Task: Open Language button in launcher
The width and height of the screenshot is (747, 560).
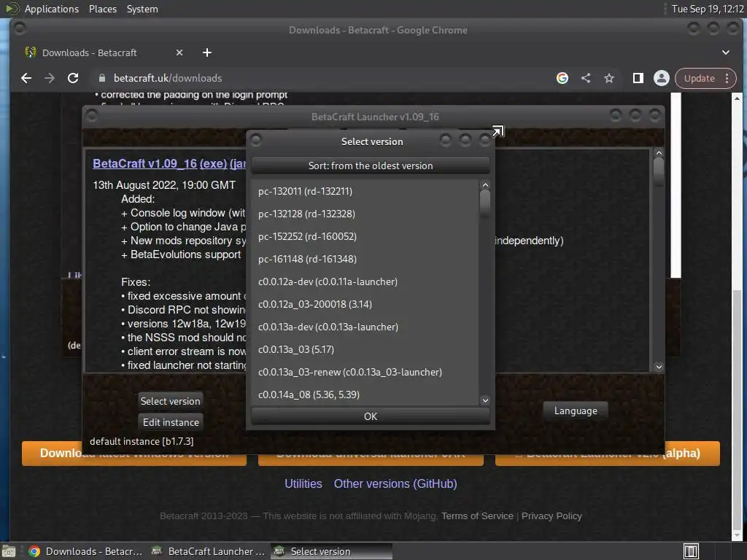Action: (576, 411)
